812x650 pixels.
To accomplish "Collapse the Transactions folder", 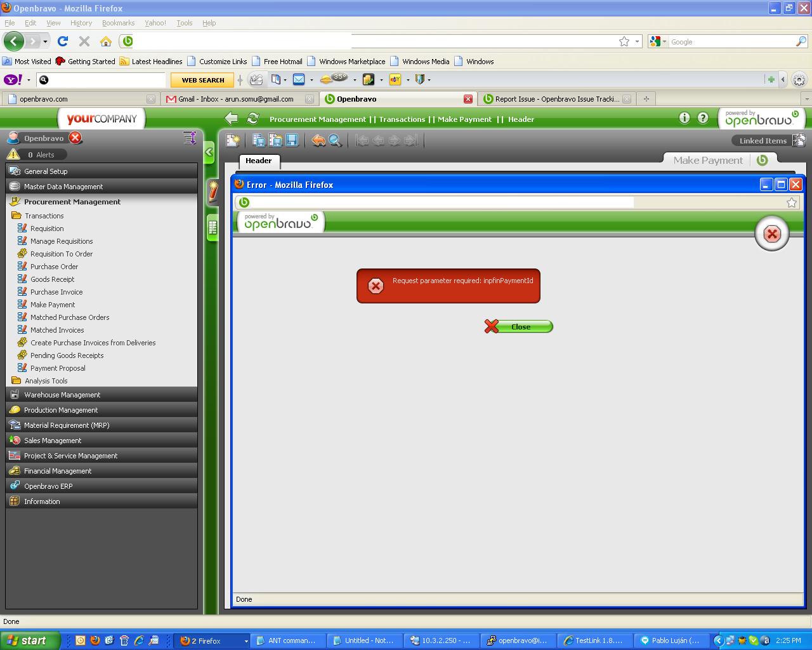I will click(x=44, y=216).
